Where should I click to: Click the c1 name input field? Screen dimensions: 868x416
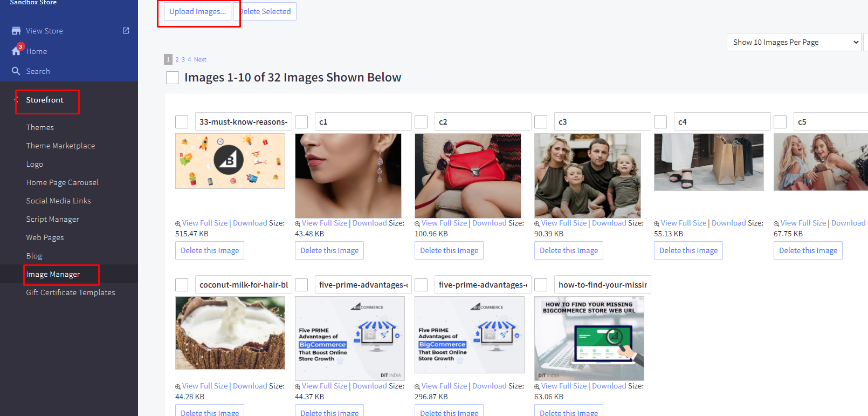tap(363, 121)
